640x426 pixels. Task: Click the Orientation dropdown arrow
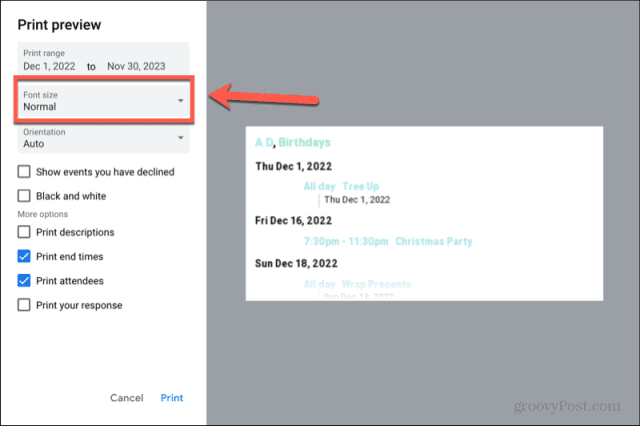(180, 138)
